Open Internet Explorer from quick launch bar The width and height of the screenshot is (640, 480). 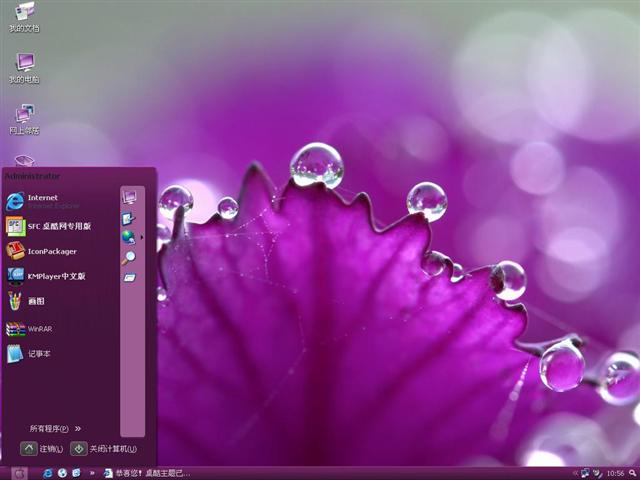click(48, 473)
